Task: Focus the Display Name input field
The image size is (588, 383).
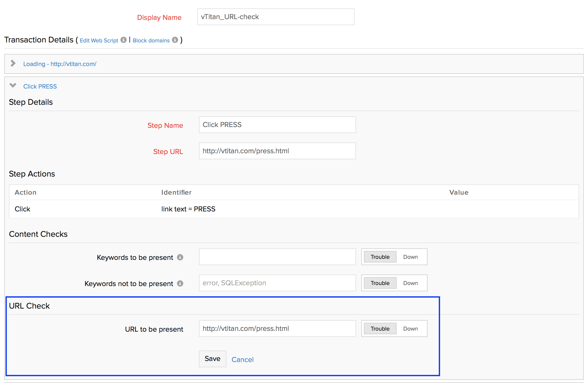Action: [276, 17]
